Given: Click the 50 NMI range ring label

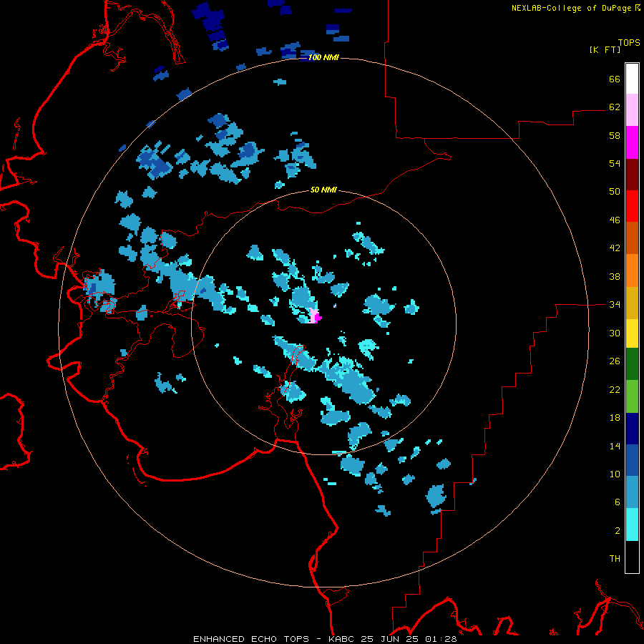Looking at the screenshot, I should 323,190.
